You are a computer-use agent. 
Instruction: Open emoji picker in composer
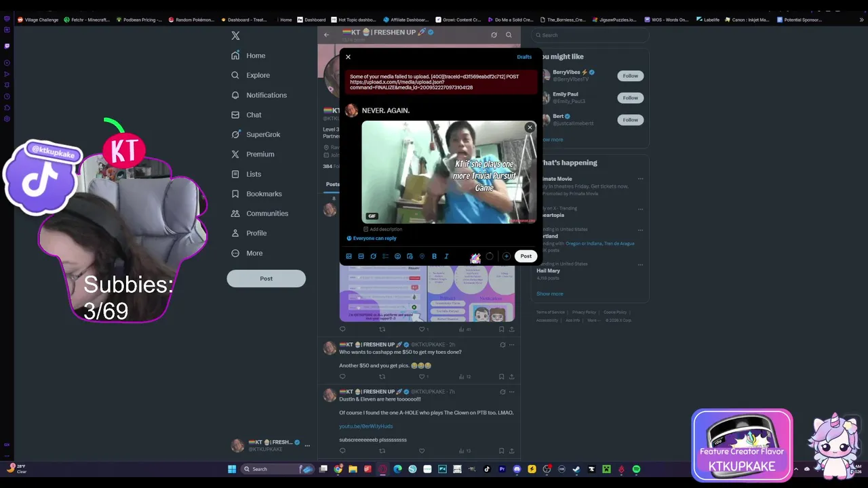click(397, 256)
